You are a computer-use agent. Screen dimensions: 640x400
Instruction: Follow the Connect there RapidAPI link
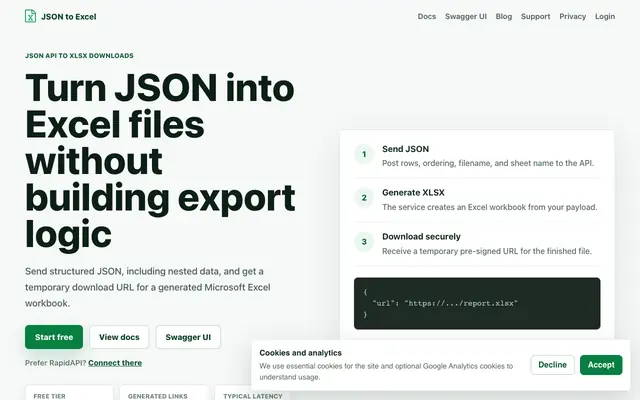[x=115, y=363]
